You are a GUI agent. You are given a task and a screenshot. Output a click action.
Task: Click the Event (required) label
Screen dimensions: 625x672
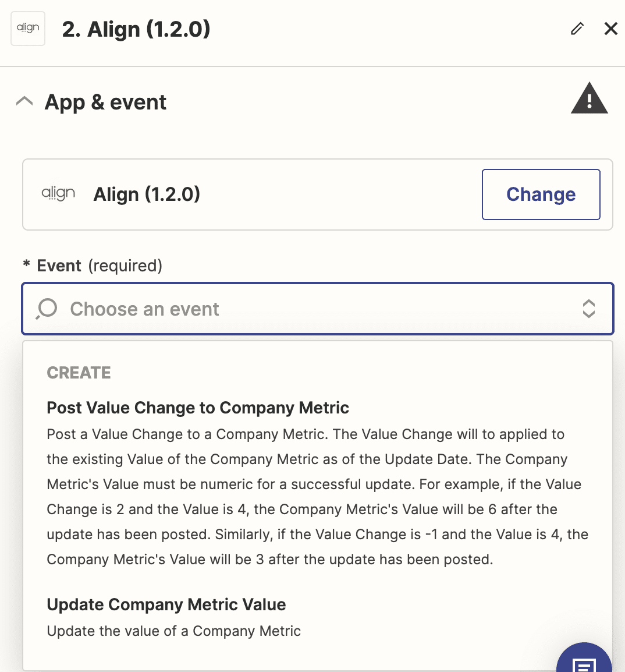100,266
